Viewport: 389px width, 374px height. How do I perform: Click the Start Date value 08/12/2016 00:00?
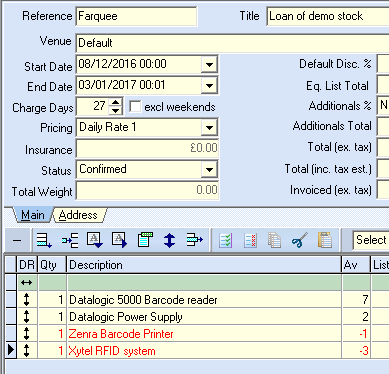[122, 64]
